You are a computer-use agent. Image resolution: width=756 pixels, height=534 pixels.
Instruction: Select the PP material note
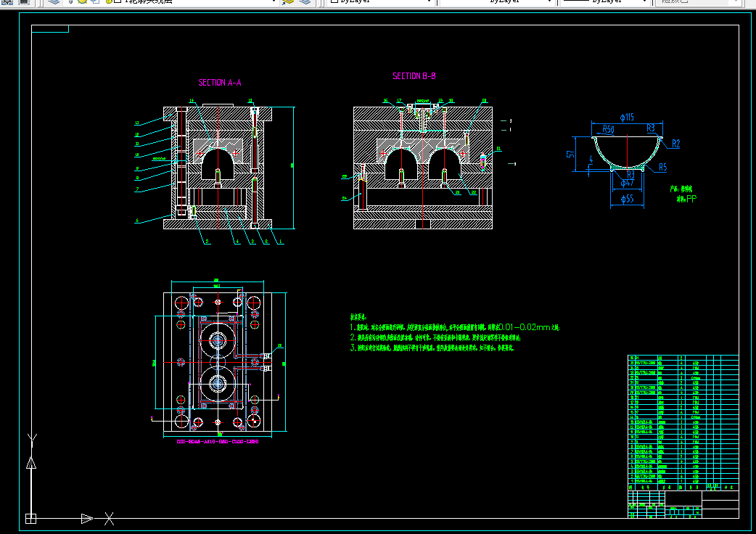(687, 199)
